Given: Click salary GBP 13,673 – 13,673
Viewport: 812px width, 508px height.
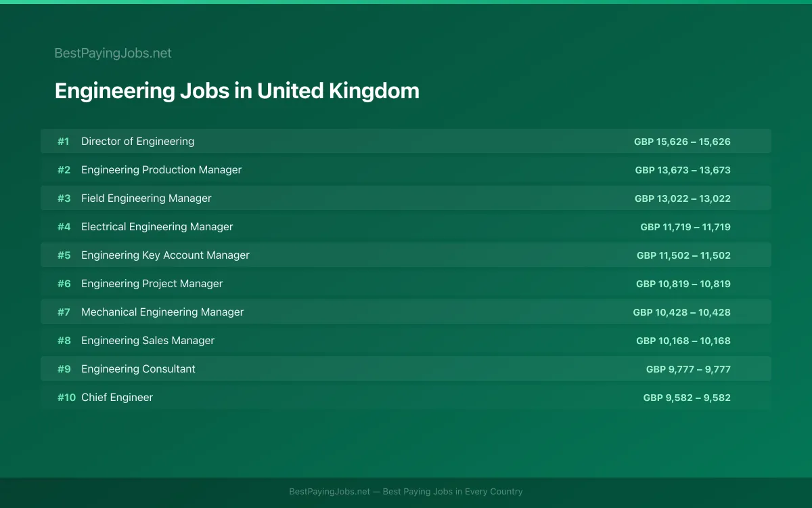Looking at the screenshot, I should tap(683, 170).
